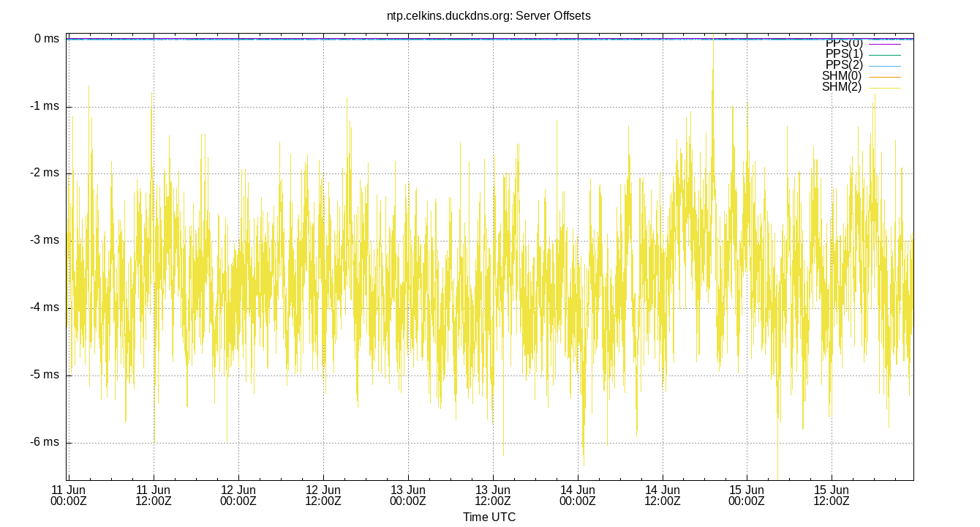
Task: Select the SHM(0) legend label
Action: pos(843,76)
